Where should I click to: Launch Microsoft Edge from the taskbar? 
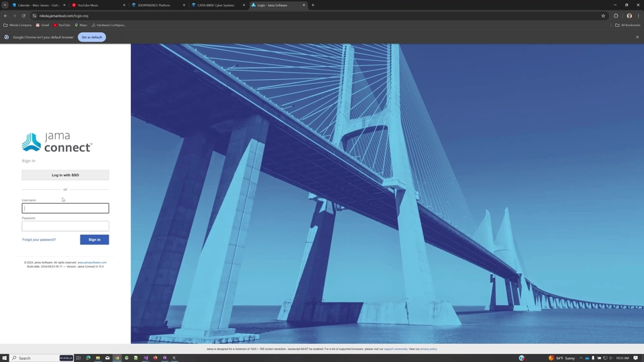click(x=89, y=358)
